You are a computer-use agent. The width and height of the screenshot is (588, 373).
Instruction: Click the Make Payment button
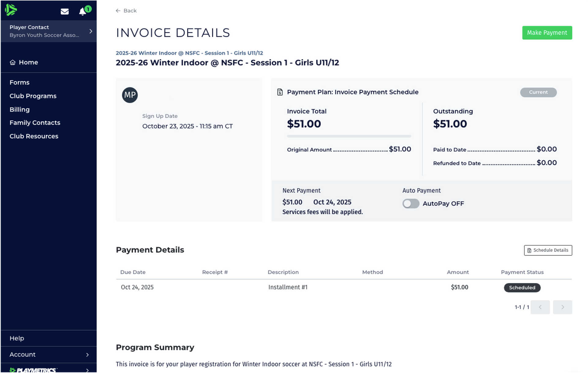click(x=547, y=33)
